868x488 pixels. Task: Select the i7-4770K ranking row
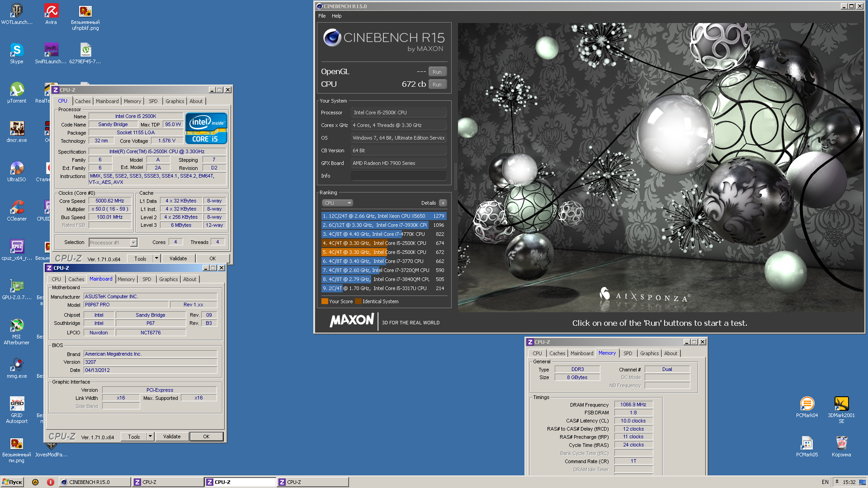coord(384,234)
